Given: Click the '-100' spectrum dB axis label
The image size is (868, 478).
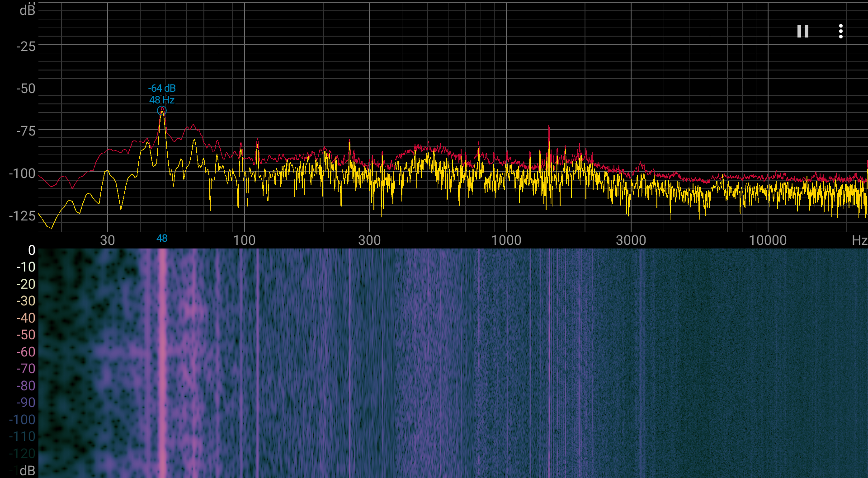Looking at the screenshot, I should [x=22, y=173].
